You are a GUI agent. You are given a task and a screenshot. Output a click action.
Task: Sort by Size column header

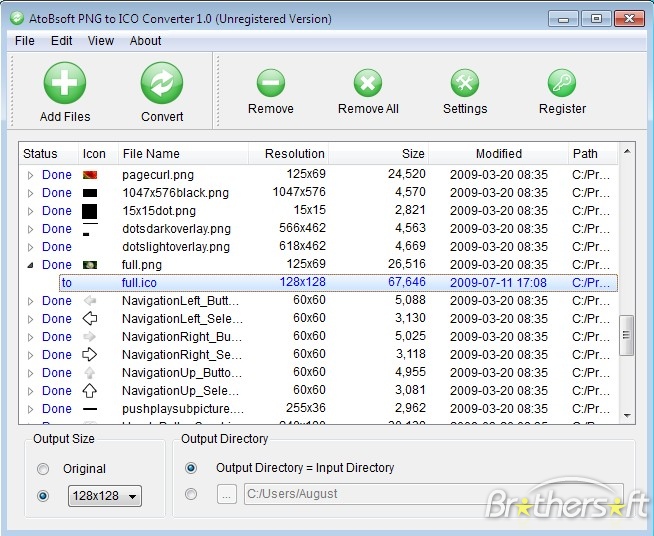[379, 154]
